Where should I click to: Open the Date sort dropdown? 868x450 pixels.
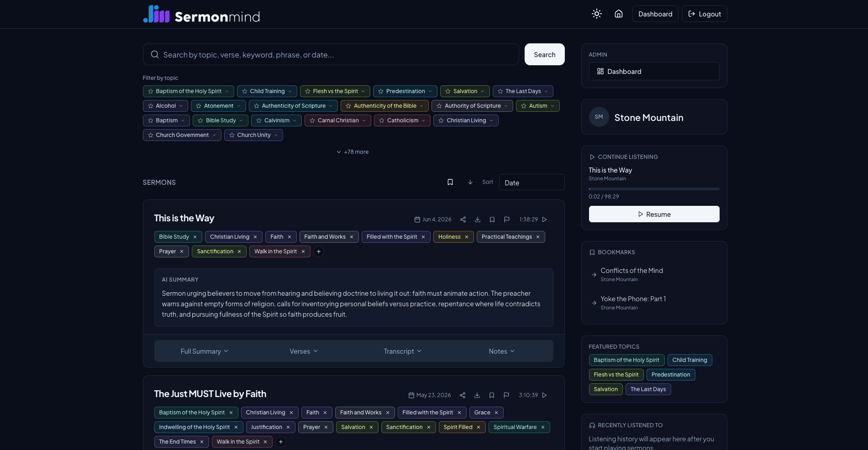(531, 182)
